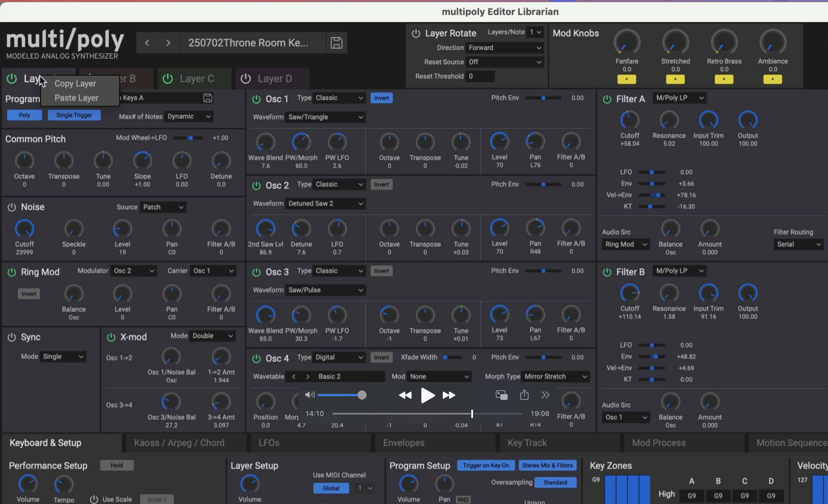The height and width of the screenshot is (504, 828).
Task: Toggle the Hold button in Performance Setup
Action: (117, 465)
